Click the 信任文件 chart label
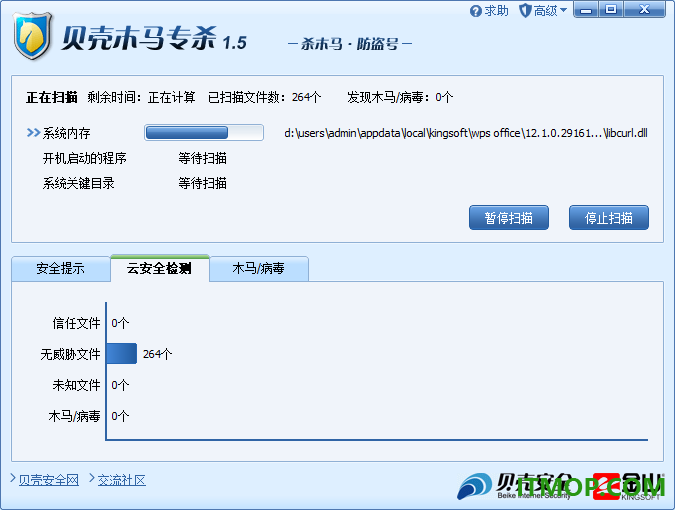Image resolution: width=675 pixels, height=510 pixels. click(x=76, y=323)
